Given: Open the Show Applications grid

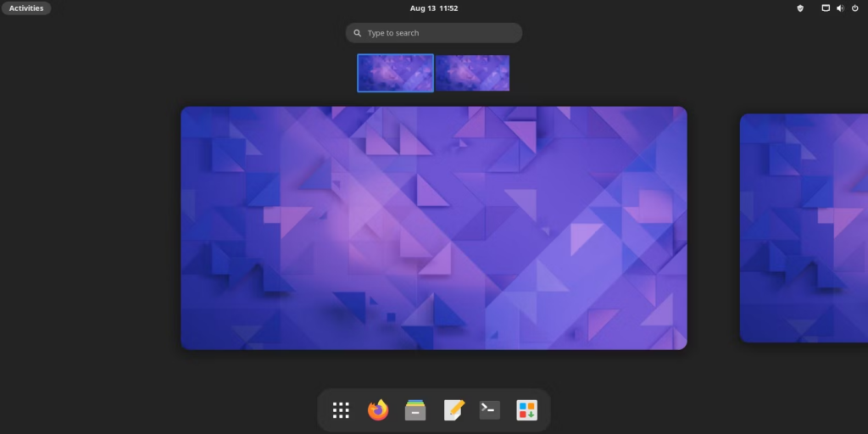Looking at the screenshot, I should 341,410.
